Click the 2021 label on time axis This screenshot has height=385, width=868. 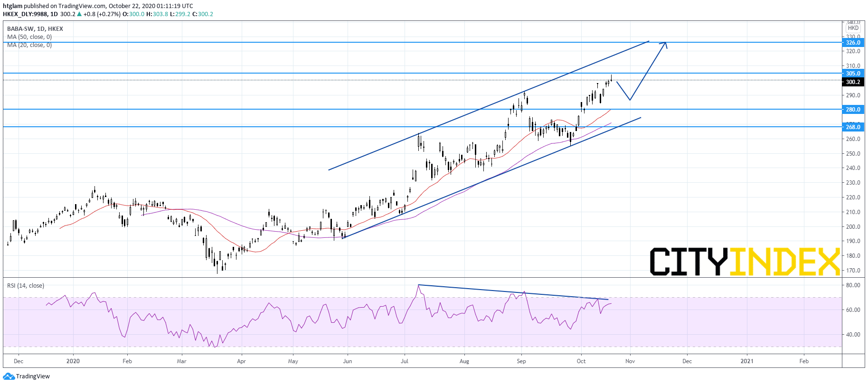747,361
